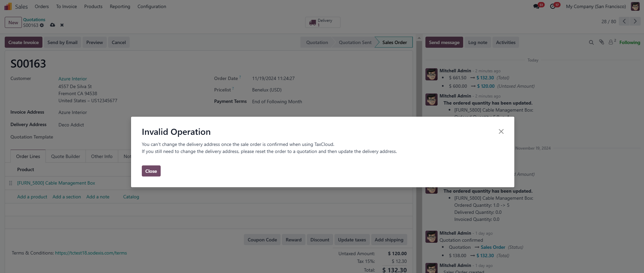Close the Invalid Operation dialog via X icon

click(501, 131)
